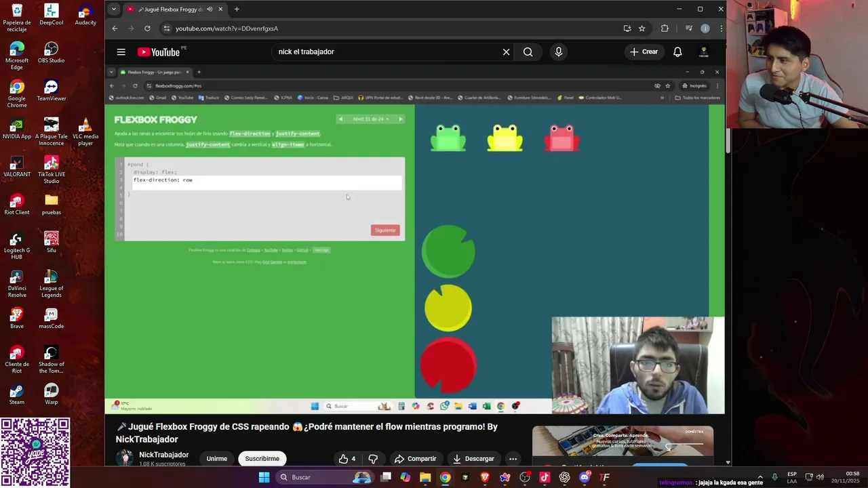Click the install app icon in address bar
This screenshot has height=488, width=868.
[627, 28]
